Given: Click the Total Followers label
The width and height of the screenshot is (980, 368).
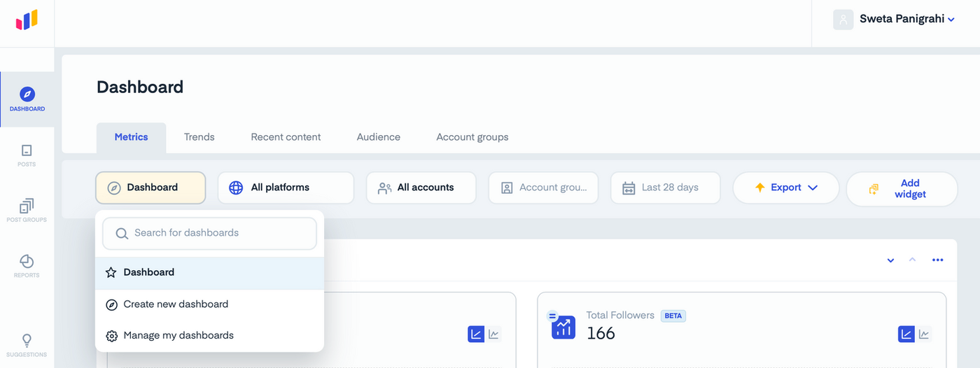Looking at the screenshot, I should coord(620,316).
